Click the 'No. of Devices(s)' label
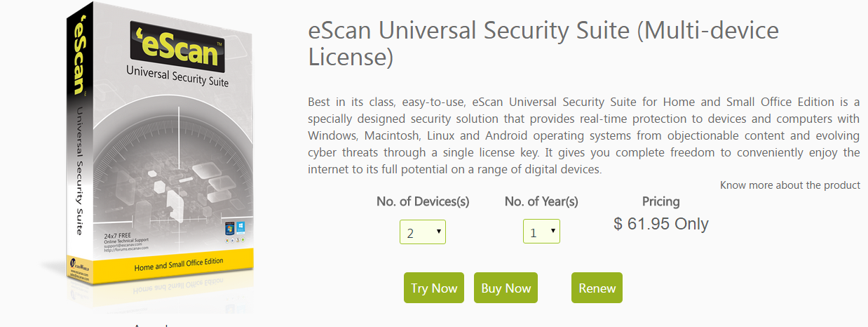Viewport: 868px width, 327px height. pos(423,201)
